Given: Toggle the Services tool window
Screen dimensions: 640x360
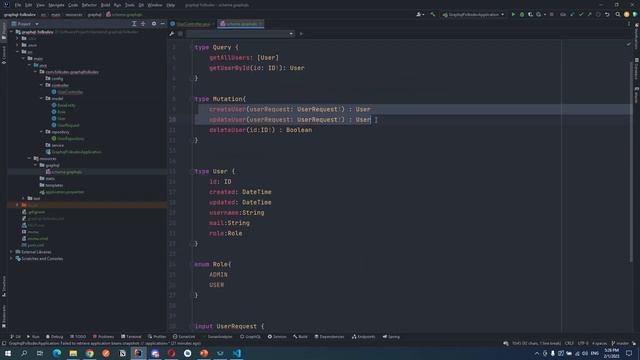Looking at the screenshot, I should (x=277, y=337).
